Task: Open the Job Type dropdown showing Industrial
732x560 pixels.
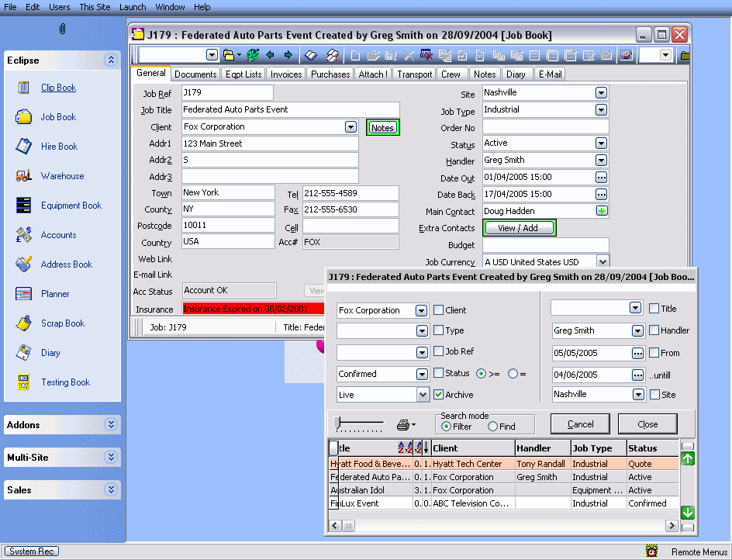Action: tap(601, 110)
